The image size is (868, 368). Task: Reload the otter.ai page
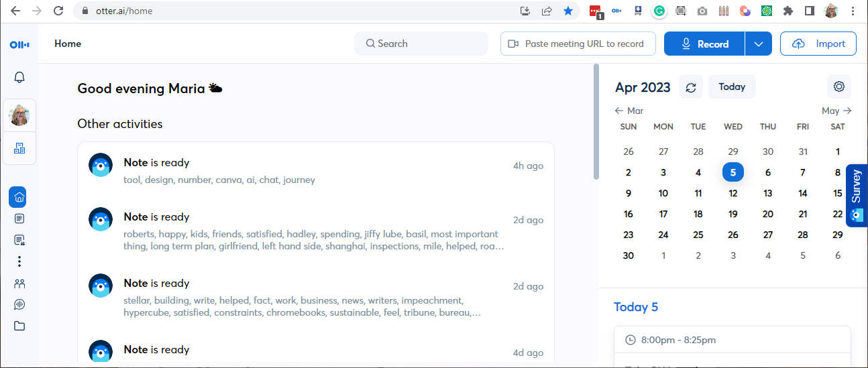tap(58, 11)
